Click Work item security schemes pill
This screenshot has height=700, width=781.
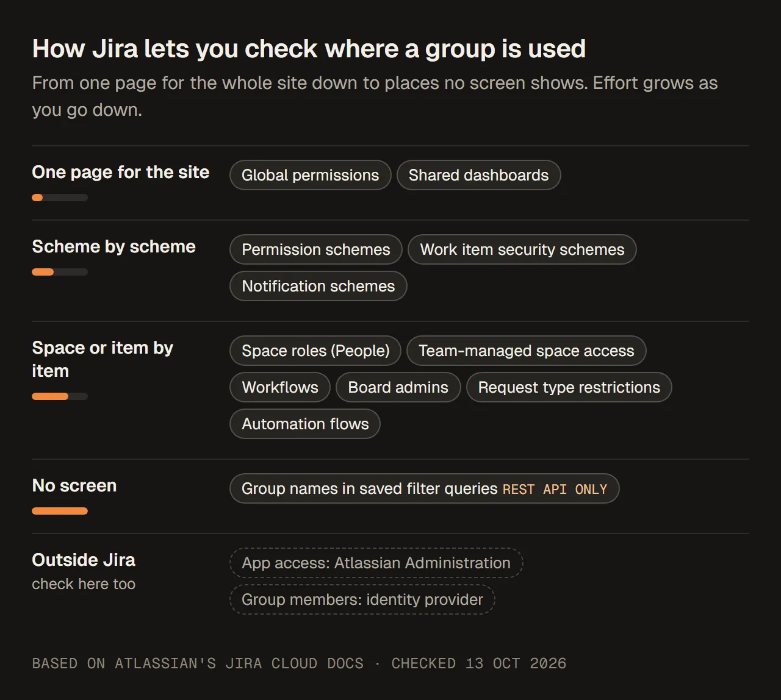click(x=522, y=249)
